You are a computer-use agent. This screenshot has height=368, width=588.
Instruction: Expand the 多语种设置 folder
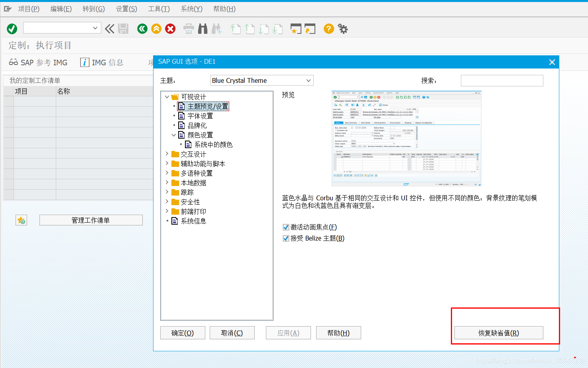(167, 173)
